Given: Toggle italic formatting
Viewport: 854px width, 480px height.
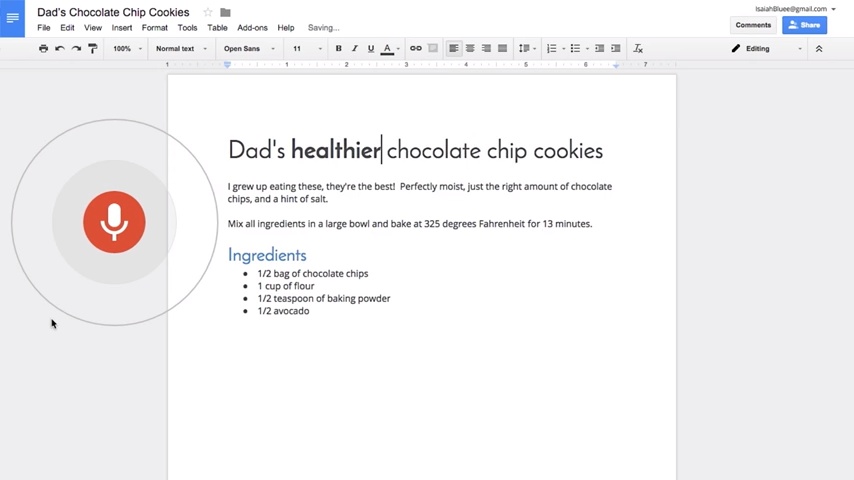Looking at the screenshot, I should coord(354,48).
